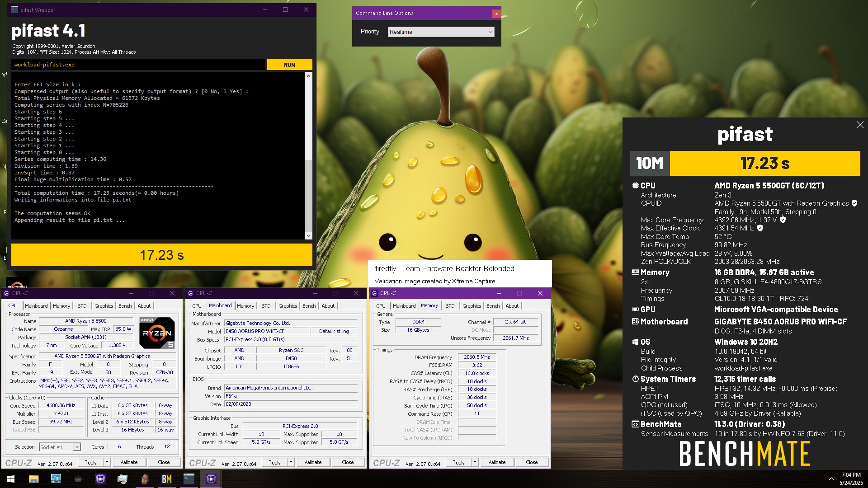Click the CPU section chip icon in BenchMate
This screenshot has height=488, width=868.
[x=635, y=186]
